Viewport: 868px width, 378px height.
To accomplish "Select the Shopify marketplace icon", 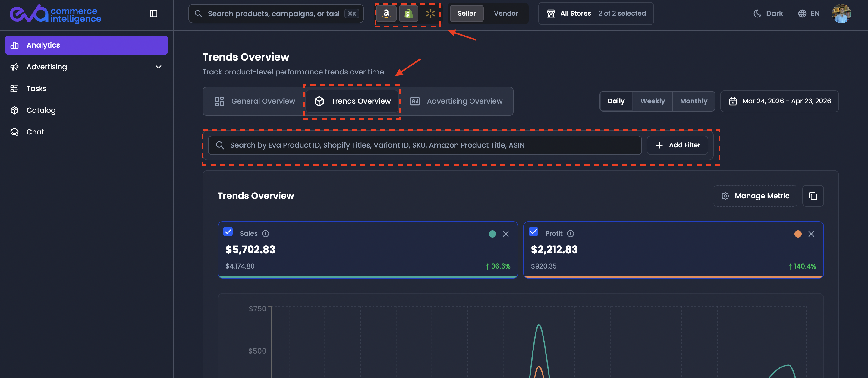I will click(408, 14).
